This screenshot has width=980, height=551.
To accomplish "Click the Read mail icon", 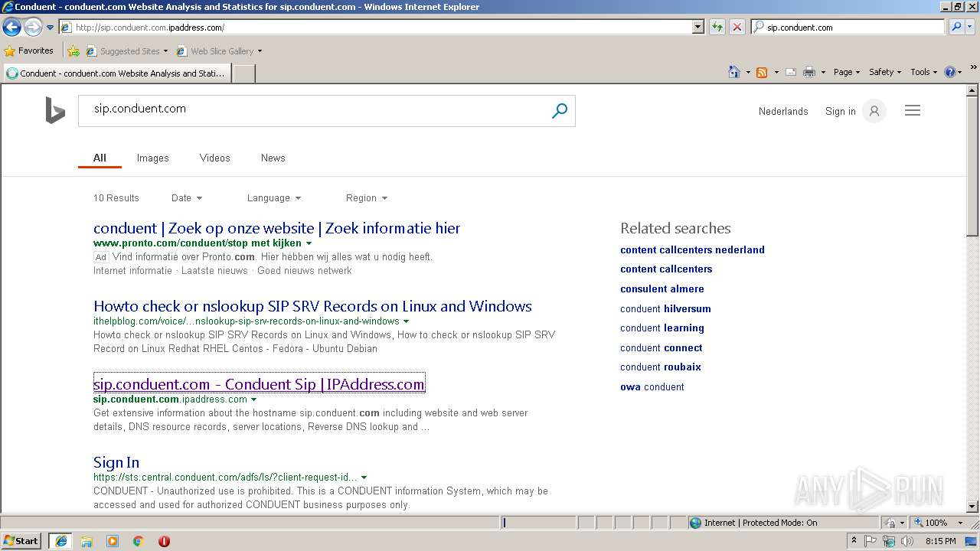I will (790, 72).
